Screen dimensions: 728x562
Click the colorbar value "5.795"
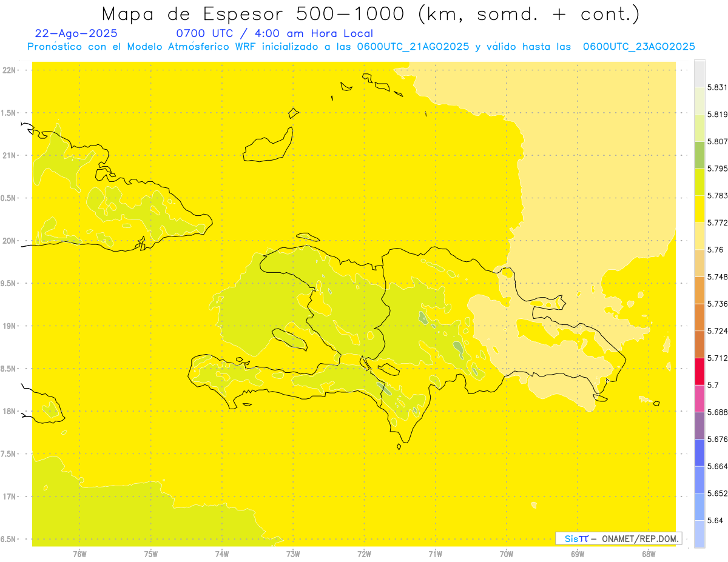coord(717,169)
